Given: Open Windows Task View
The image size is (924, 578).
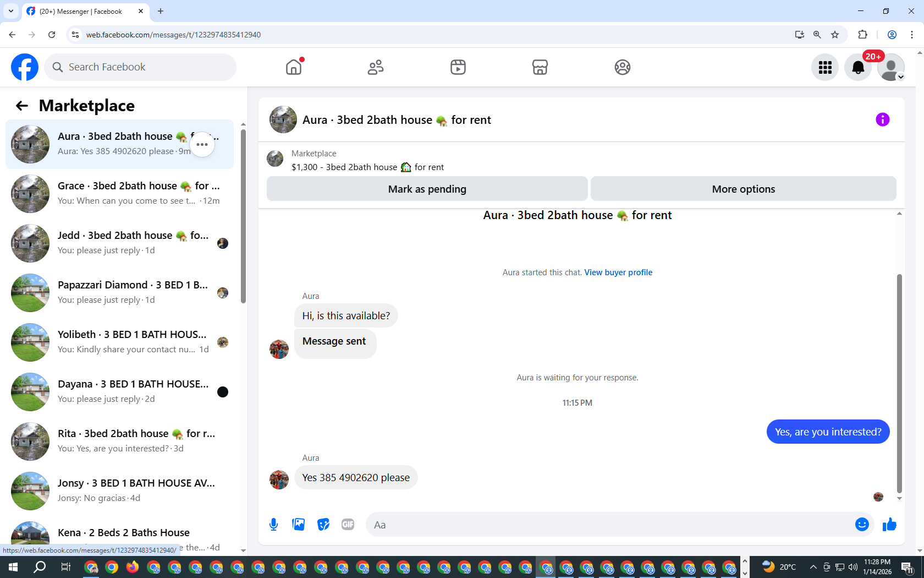Looking at the screenshot, I should (x=65, y=566).
